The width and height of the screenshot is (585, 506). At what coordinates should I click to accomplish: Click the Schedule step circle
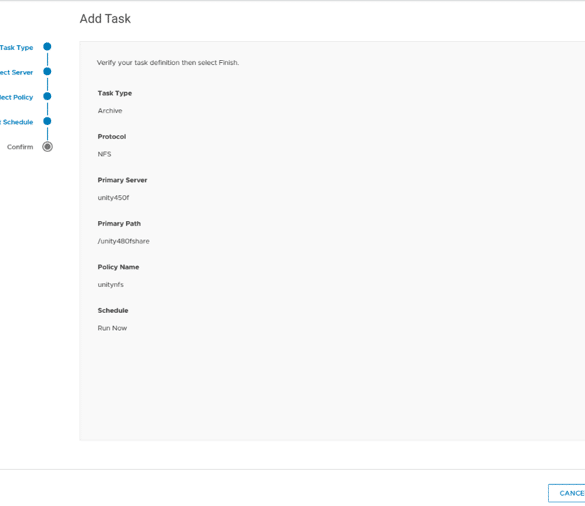coord(47,121)
